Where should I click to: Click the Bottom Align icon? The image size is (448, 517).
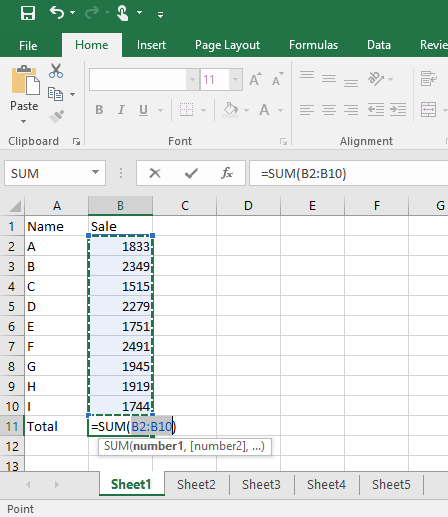351,83
